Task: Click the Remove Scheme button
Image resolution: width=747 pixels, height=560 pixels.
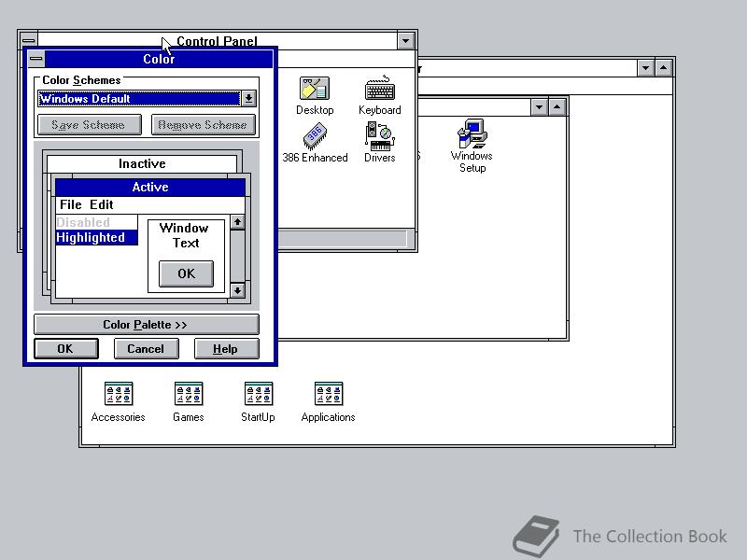Action: point(203,125)
